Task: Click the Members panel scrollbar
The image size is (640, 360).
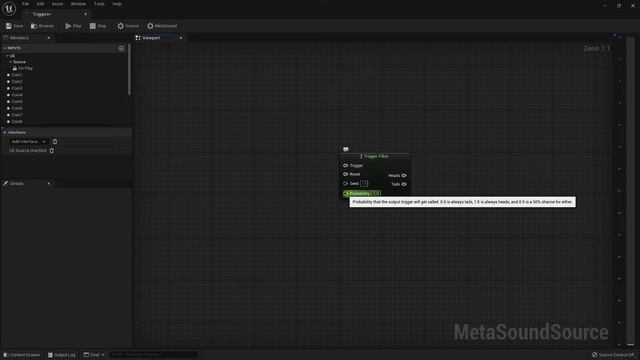Action: pyautogui.click(x=129, y=69)
